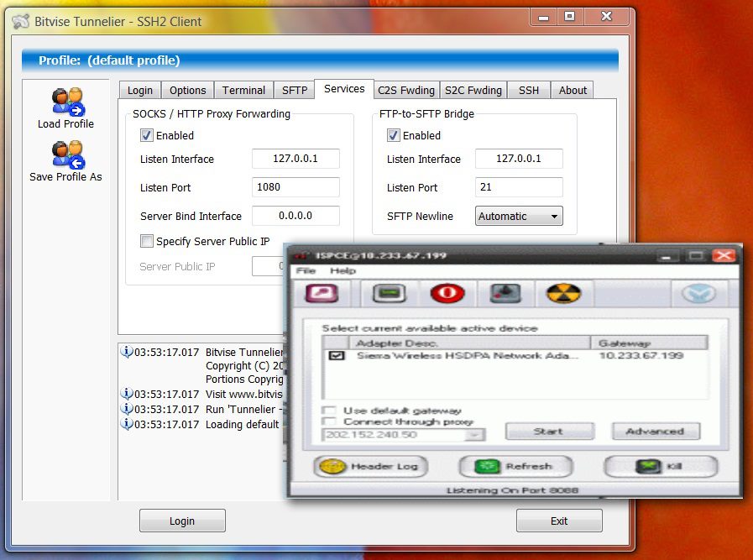Click the Bitvise Tunnelier title bar icon

[x=20, y=21]
